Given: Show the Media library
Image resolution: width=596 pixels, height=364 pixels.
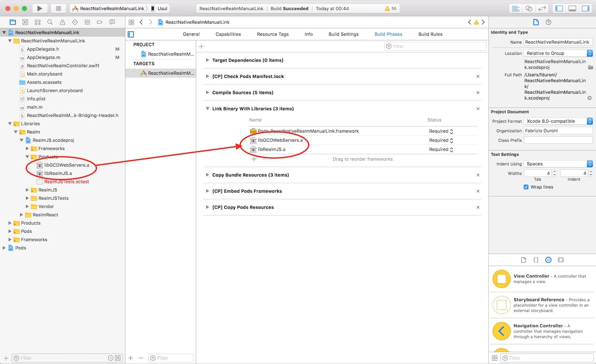Looking at the screenshot, I should [x=561, y=260].
